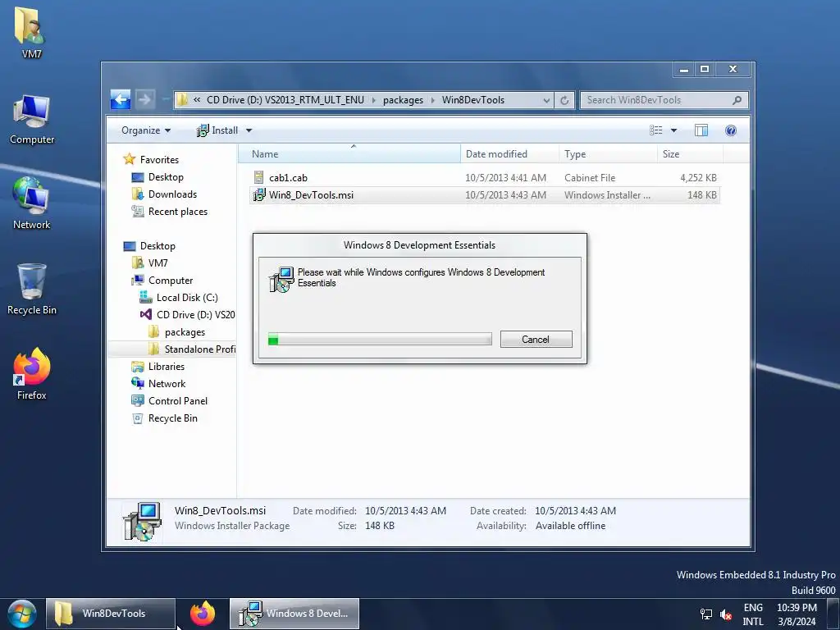
Task: Open the Computer desktop icon
Action: (x=32, y=120)
